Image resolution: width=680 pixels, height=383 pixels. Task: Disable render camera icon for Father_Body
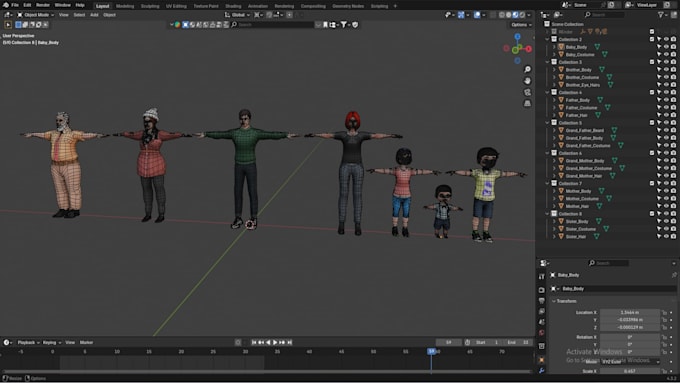click(673, 100)
